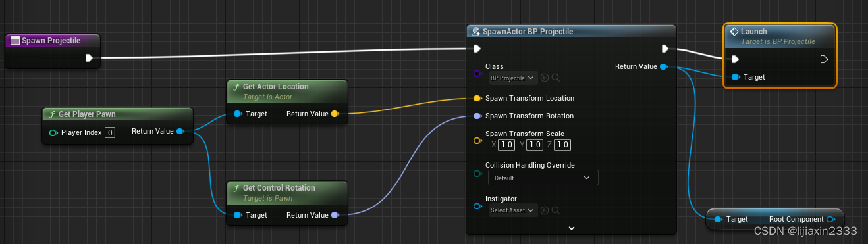The image size is (868, 244).
Task: Click Target pin on Get Actor Location
Action: pos(237,114)
